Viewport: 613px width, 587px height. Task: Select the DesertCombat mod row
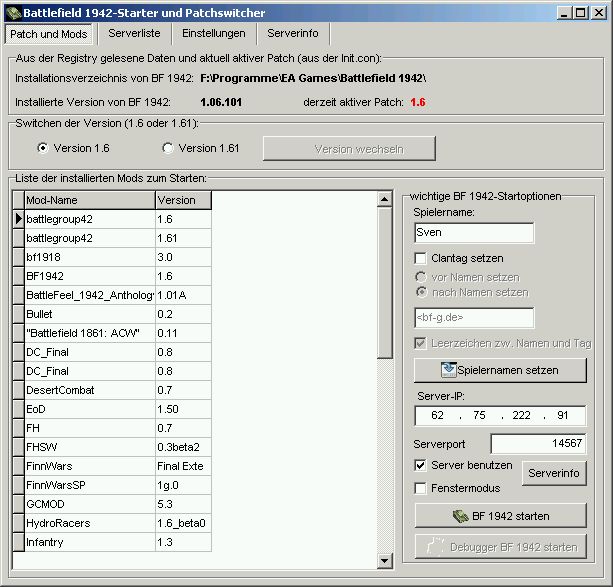tap(112, 390)
